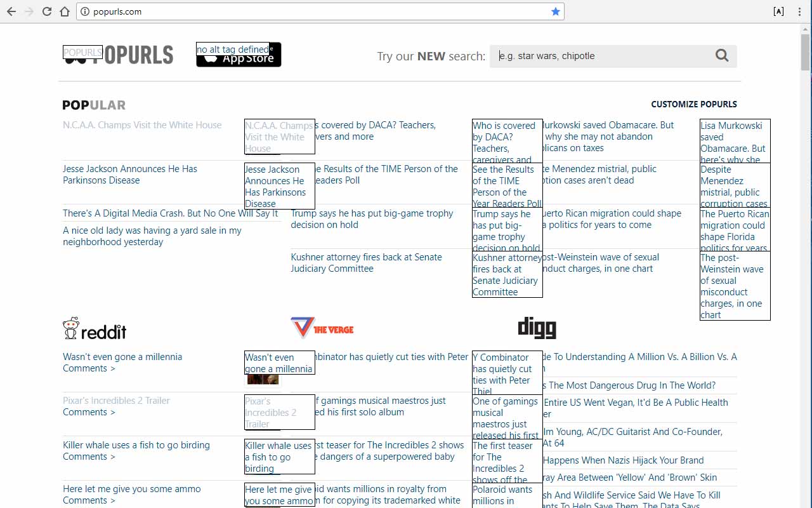Open 'Here let me give you some ammo' post
Viewport: 812px width, 508px height.
point(132,489)
